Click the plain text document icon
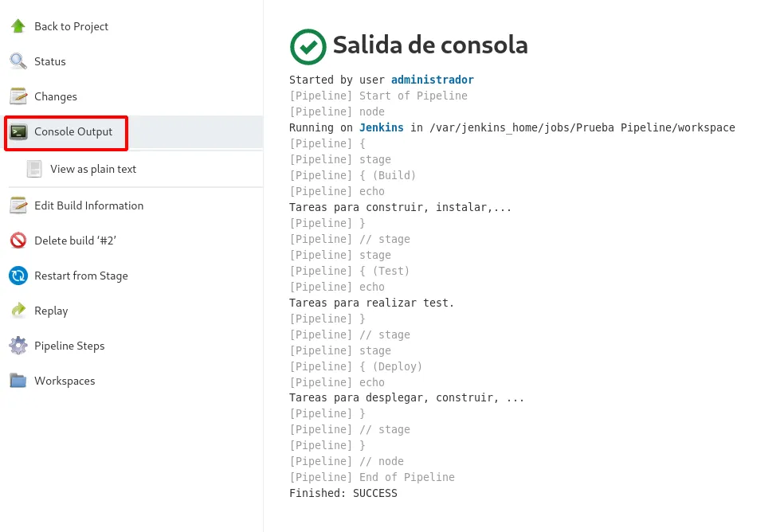The image size is (784, 532). point(34,169)
